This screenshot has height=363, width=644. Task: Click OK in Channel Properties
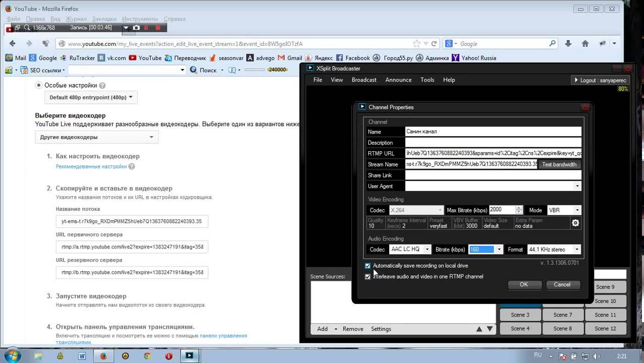[x=524, y=284]
